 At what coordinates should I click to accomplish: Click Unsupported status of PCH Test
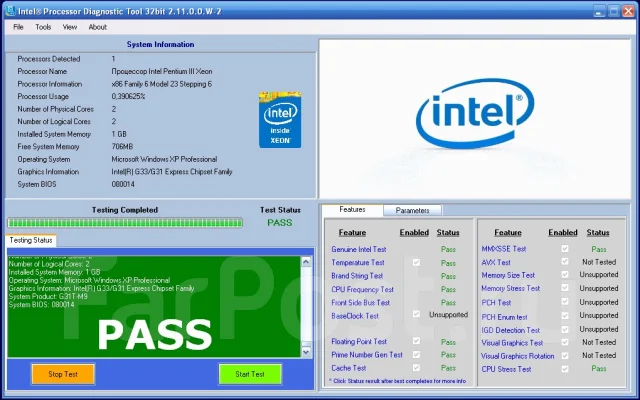pos(599,302)
